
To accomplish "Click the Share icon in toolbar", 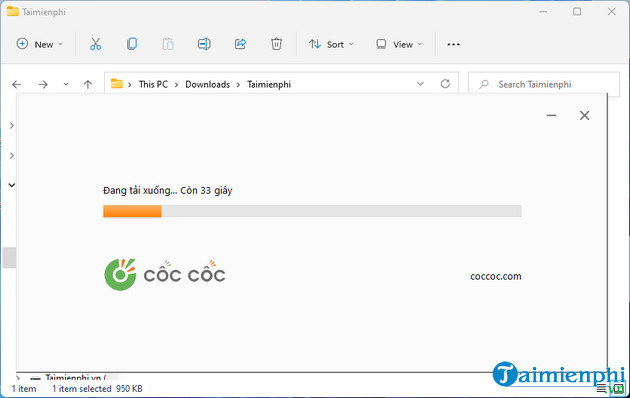I will click(x=240, y=44).
